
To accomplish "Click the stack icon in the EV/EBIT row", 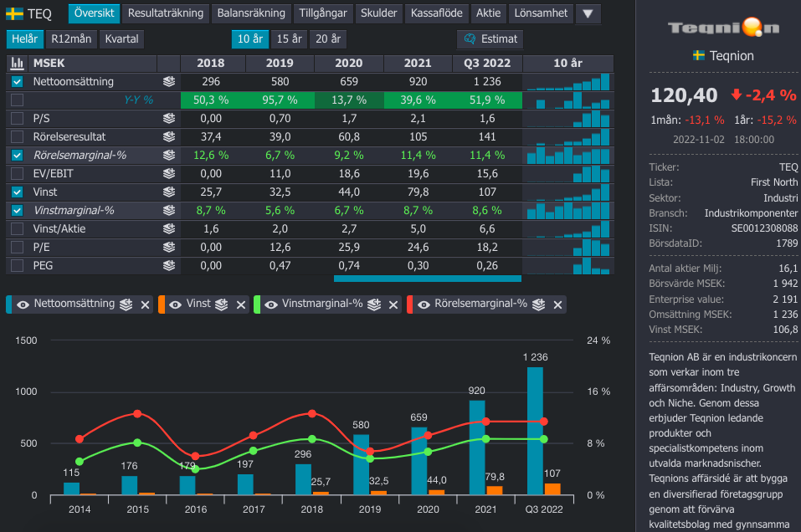I will [169, 174].
